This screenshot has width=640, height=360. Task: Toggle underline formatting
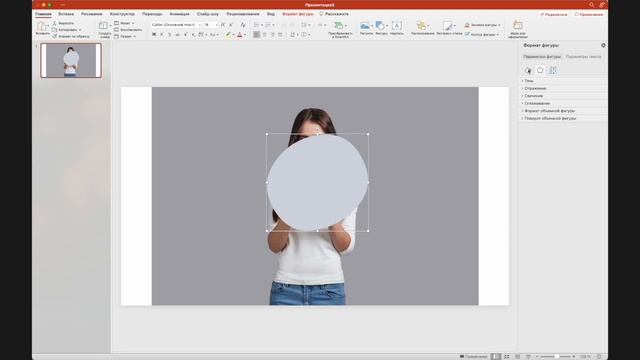[x=169, y=35]
